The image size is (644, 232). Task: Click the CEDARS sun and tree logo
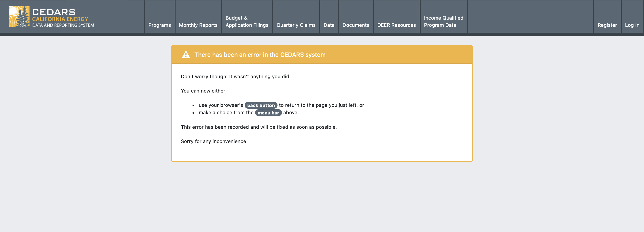coord(19,17)
